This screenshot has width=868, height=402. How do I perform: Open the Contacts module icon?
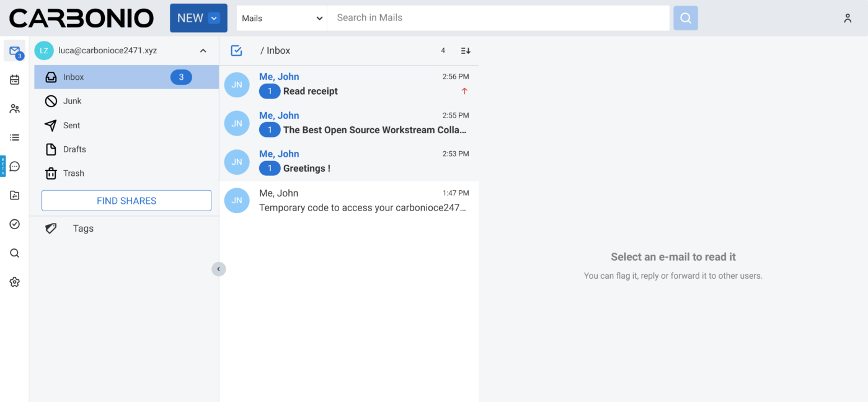pyautogui.click(x=15, y=109)
